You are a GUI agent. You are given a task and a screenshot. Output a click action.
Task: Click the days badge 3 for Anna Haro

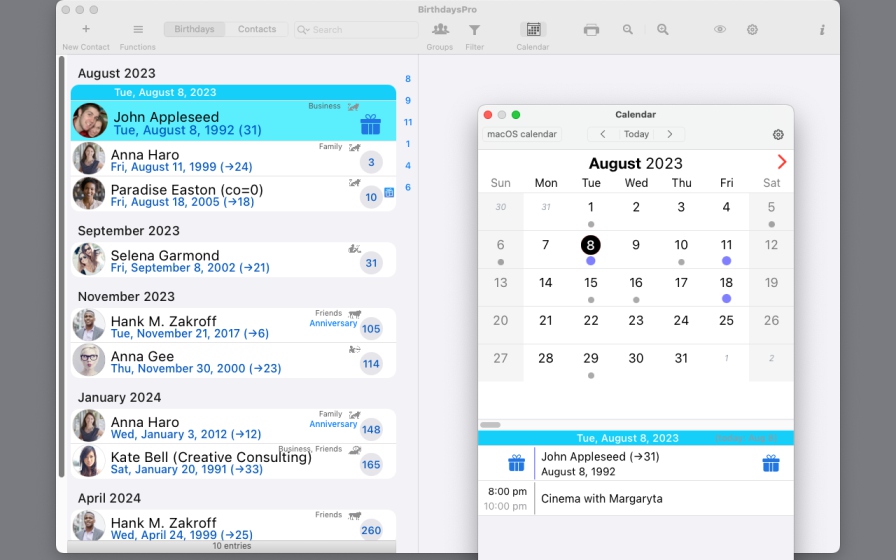point(371,162)
